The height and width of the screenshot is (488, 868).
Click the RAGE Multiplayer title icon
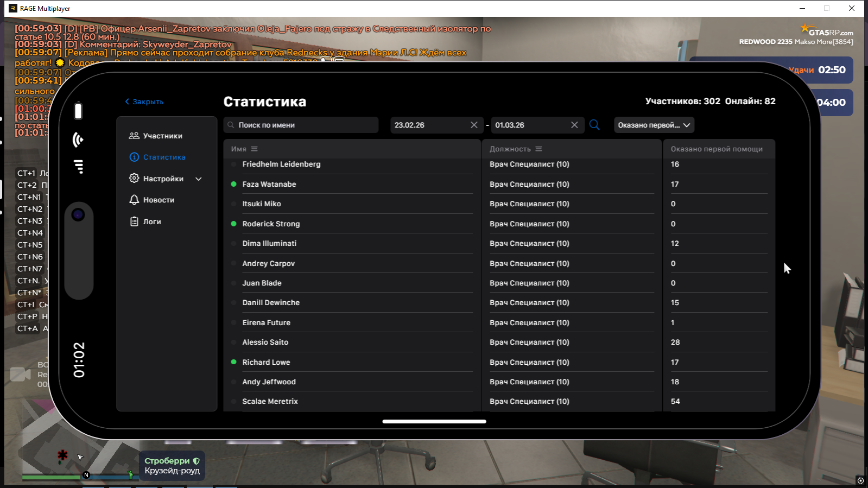(x=12, y=8)
